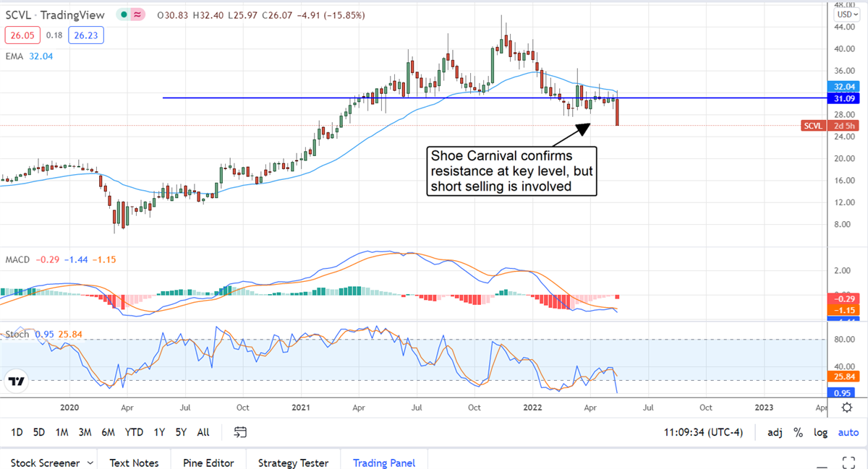Toggle the adj price adjustment
Viewport: 868px width, 469px height.
click(775, 432)
